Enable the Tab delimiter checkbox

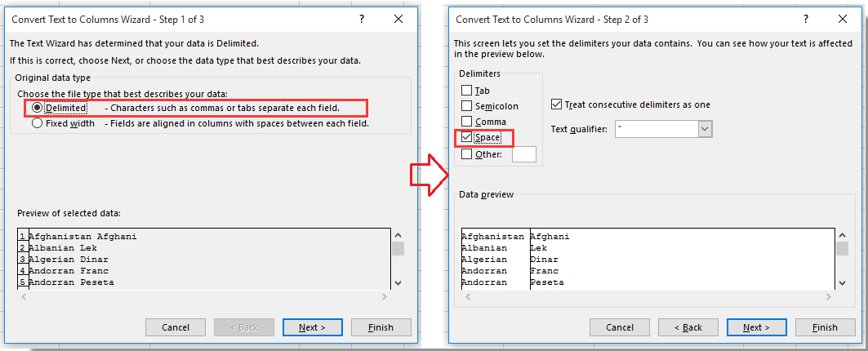(x=467, y=91)
